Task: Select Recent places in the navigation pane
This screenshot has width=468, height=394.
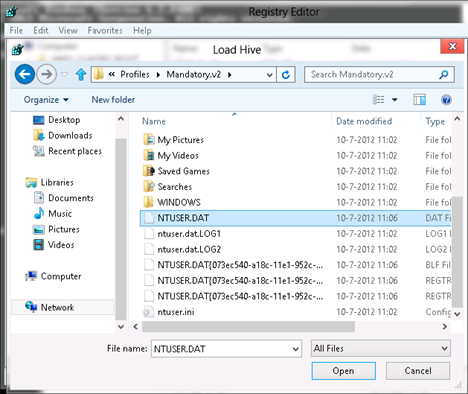Action: (67, 151)
